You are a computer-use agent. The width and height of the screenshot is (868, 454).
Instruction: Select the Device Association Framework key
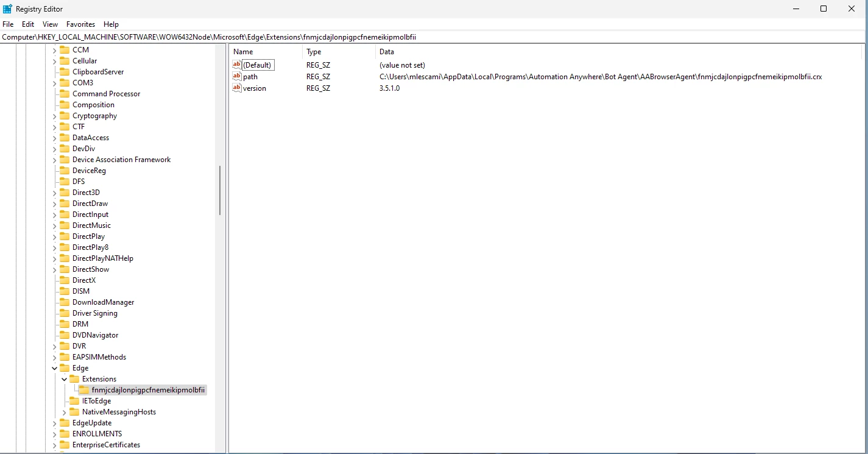121,160
